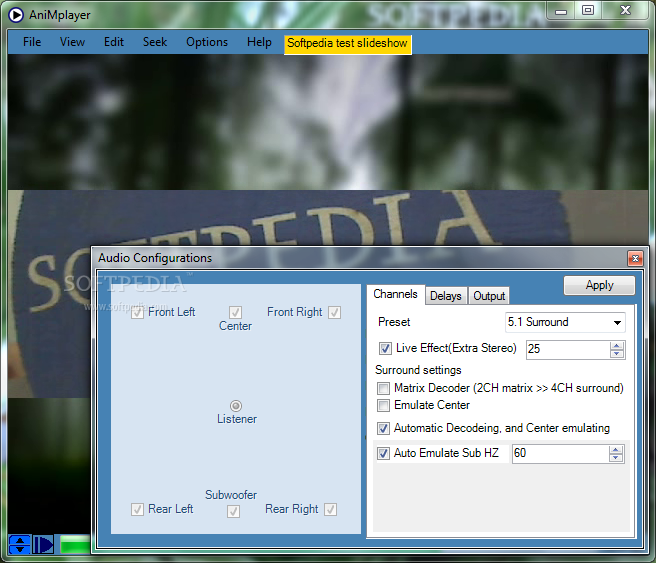Switch to the Output tab
Screen dimensions: 656x563
489,296
